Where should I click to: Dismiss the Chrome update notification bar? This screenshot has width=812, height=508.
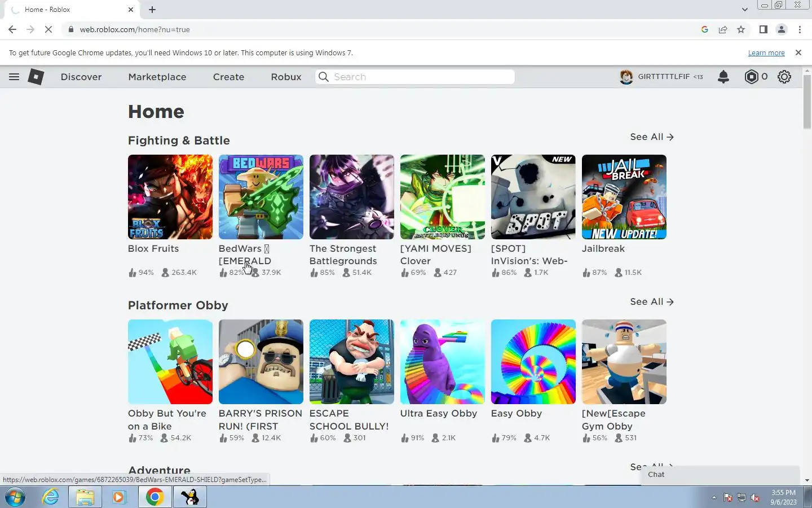click(798, 52)
